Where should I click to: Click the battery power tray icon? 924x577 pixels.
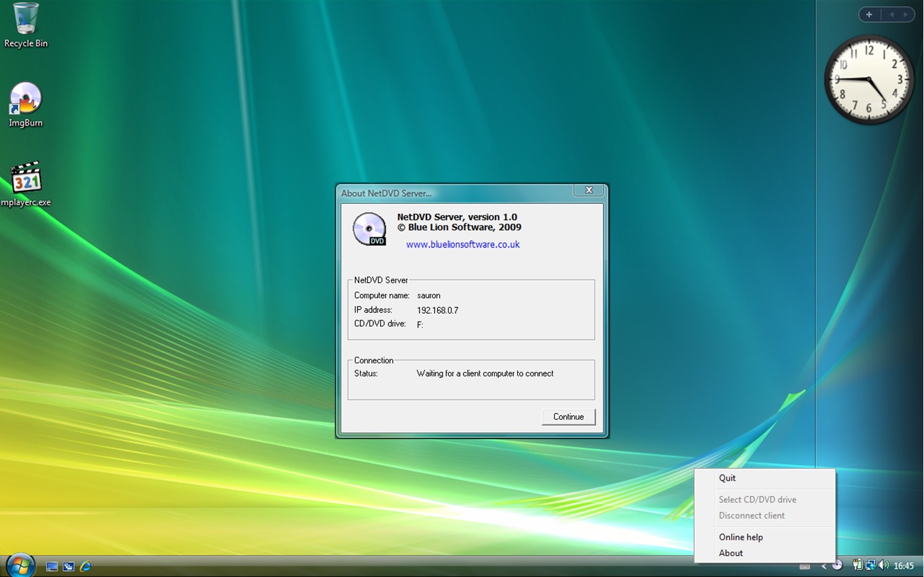point(858,565)
